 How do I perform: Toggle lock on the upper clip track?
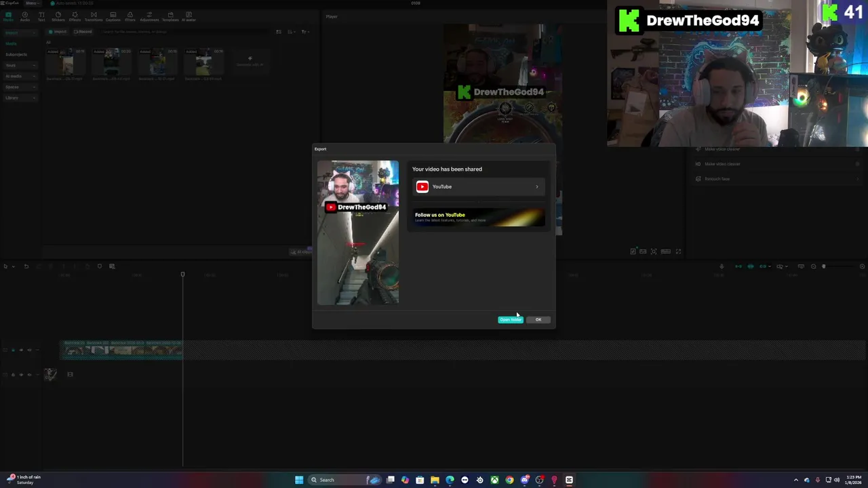[13, 350]
